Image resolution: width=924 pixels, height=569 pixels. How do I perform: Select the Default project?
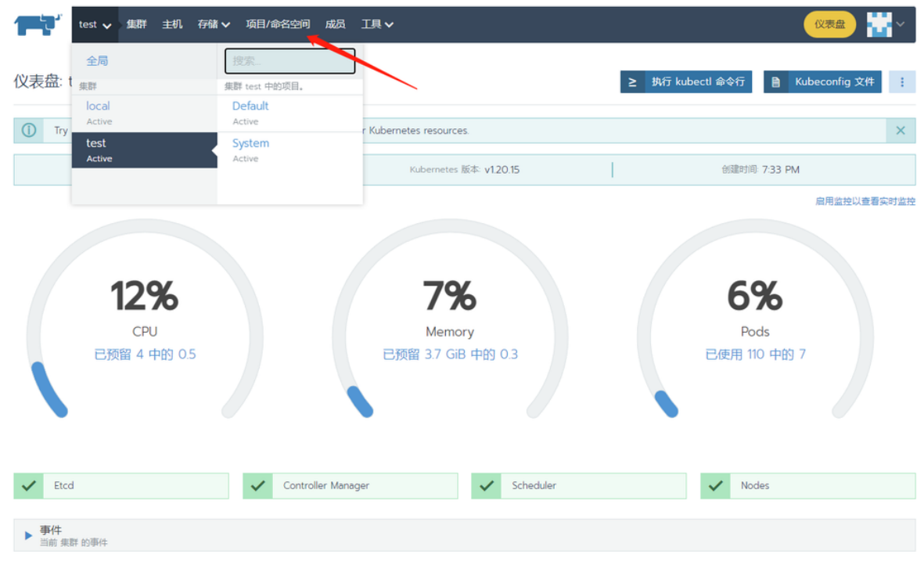pyautogui.click(x=250, y=106)
